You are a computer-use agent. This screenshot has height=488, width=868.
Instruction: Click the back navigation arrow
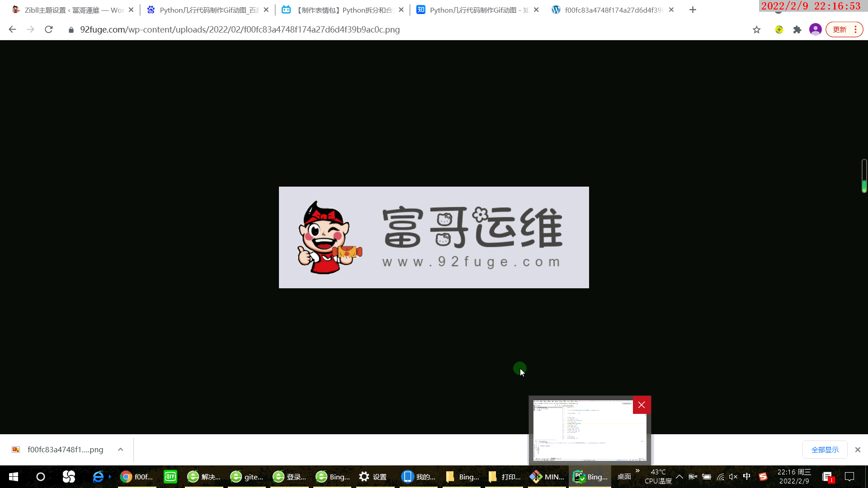point(12,29)
